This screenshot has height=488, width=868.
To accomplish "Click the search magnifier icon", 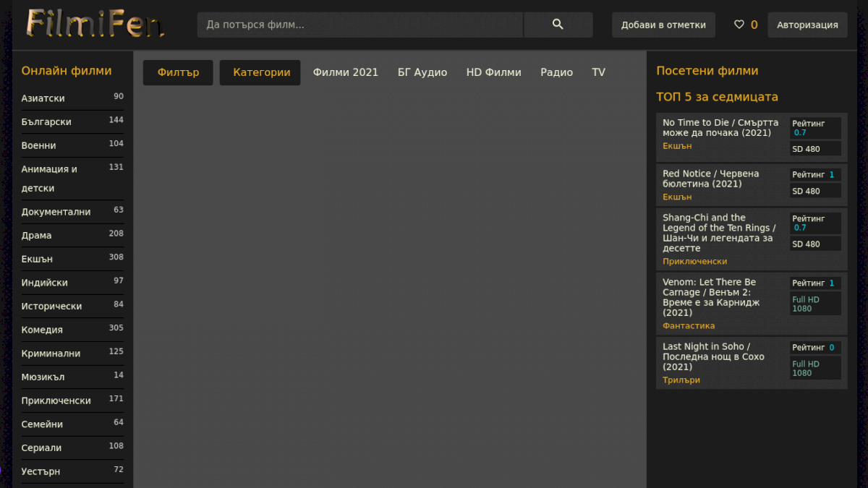I will pyautogui.click(x=558, y=25).
